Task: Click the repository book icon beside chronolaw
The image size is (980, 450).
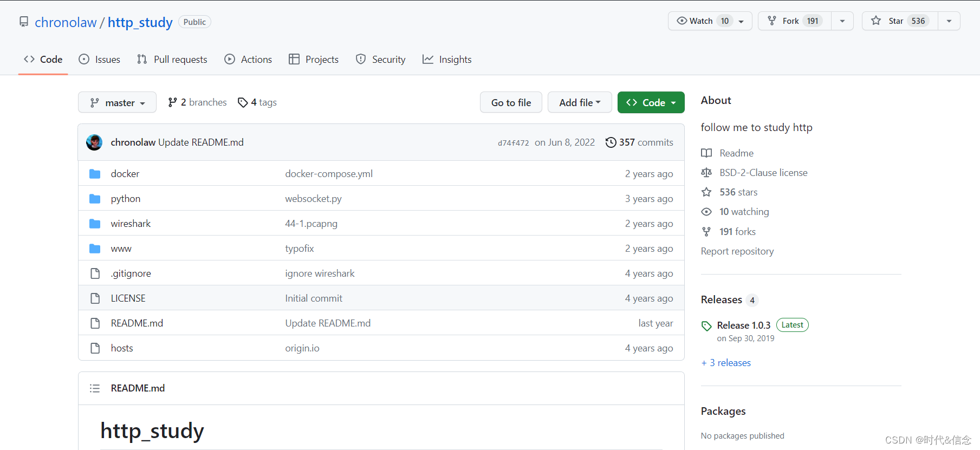Action: (x=24, y=22)
